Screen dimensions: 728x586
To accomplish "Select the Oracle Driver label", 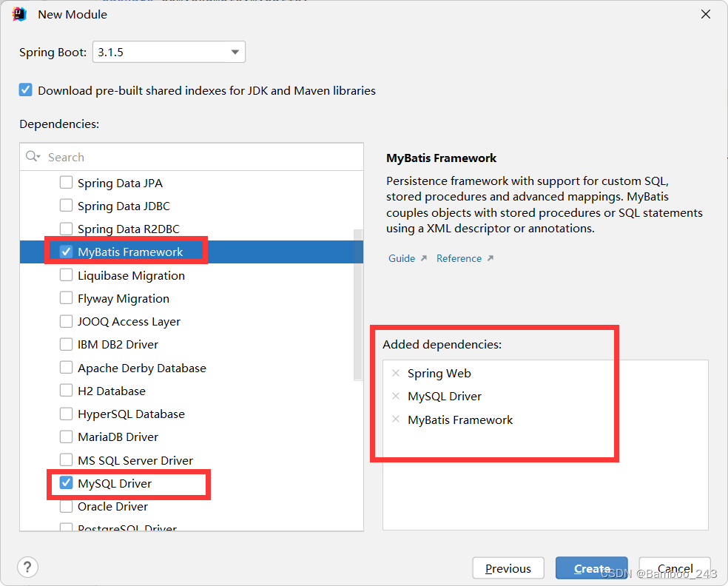I will [x=112, y=506].
